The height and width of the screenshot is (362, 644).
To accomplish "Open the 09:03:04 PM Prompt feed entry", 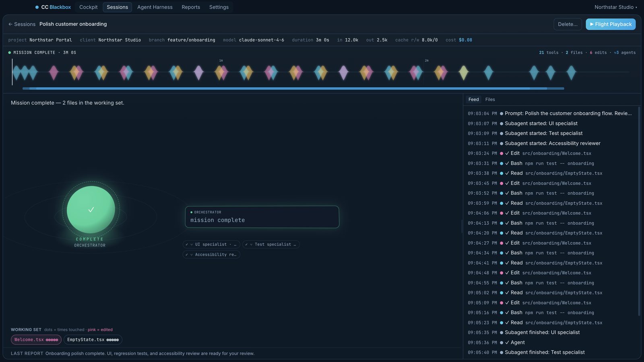I will [550, 113].
